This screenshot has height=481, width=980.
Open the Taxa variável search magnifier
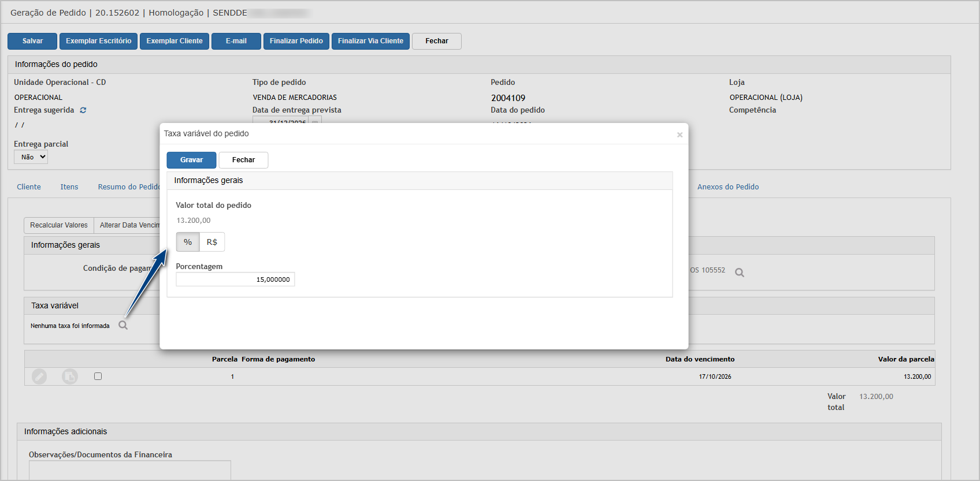[x=123, y=325]
